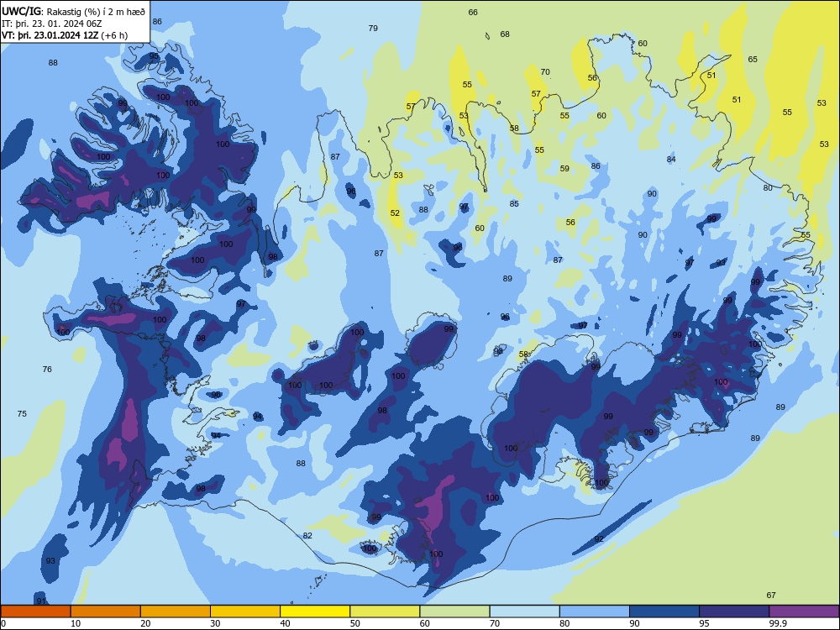Click the light blue 70–80 legend swatch

524,612
